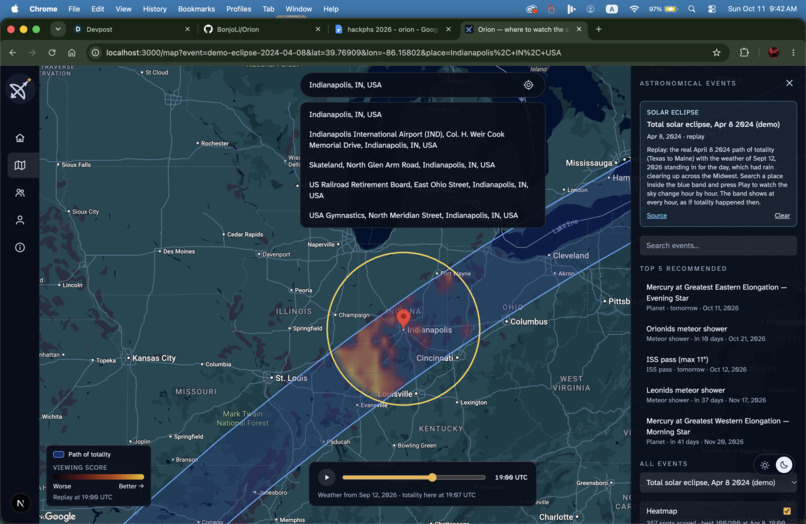Switch to the hackphs 2026 - orion tab
Screen dimensions: 806x524
[x=393, y=29]
